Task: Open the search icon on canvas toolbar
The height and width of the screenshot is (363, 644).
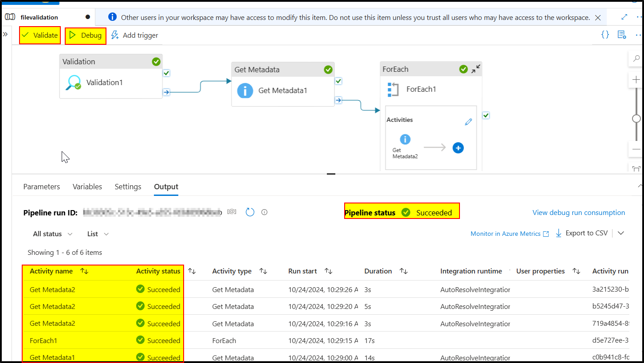Action: (x=636, y=58)
